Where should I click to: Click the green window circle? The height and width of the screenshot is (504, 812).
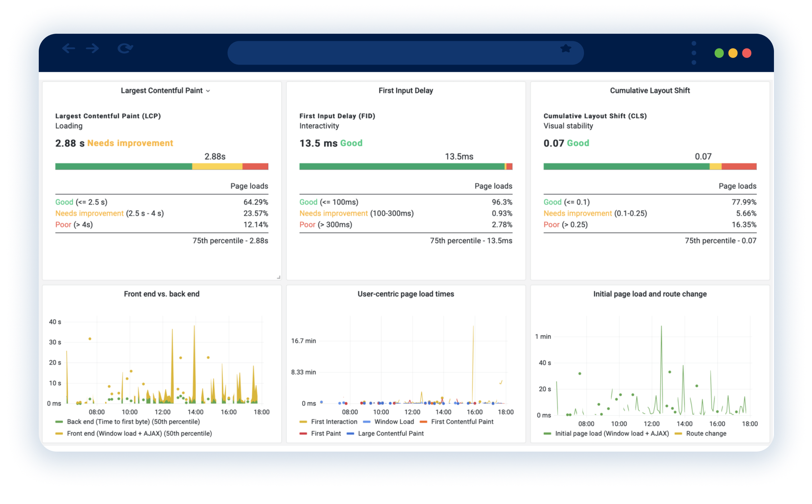[x=719, y=53]
